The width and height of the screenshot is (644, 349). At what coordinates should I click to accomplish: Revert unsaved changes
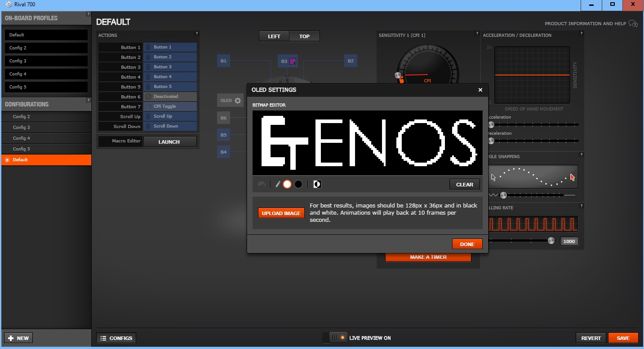click(591, 338)
